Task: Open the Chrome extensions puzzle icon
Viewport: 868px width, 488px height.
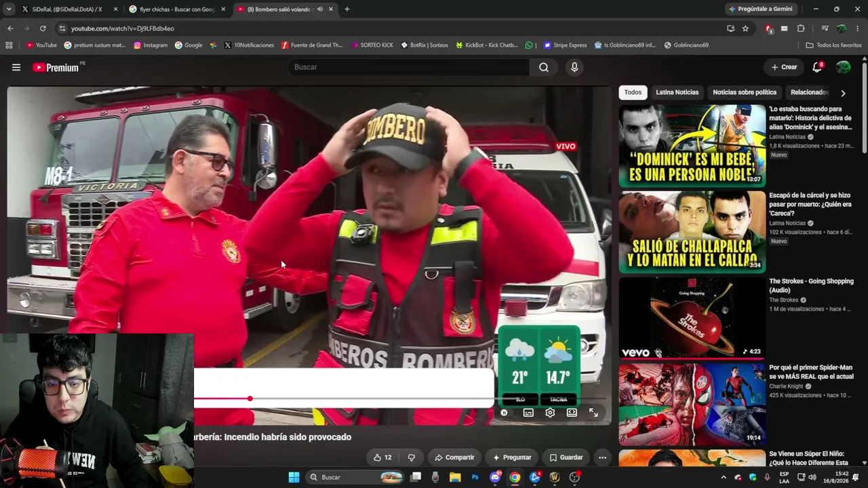Action: tap(801, 28)
